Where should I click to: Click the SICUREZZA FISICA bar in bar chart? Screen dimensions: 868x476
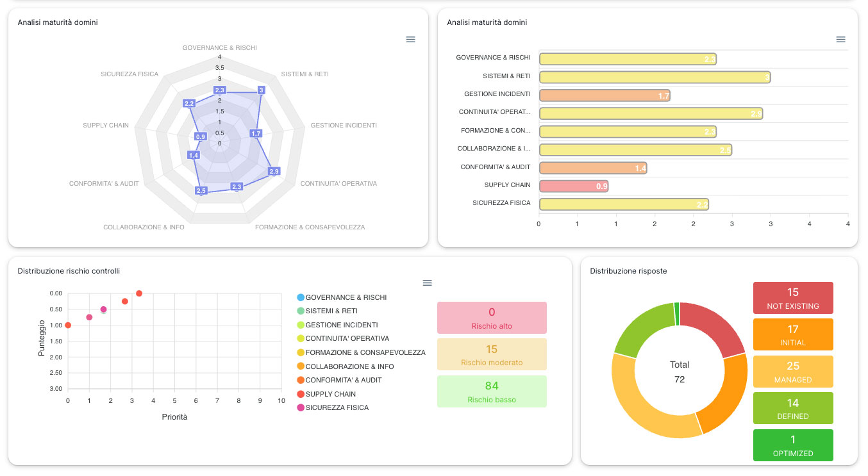click(x=624, y=204)
